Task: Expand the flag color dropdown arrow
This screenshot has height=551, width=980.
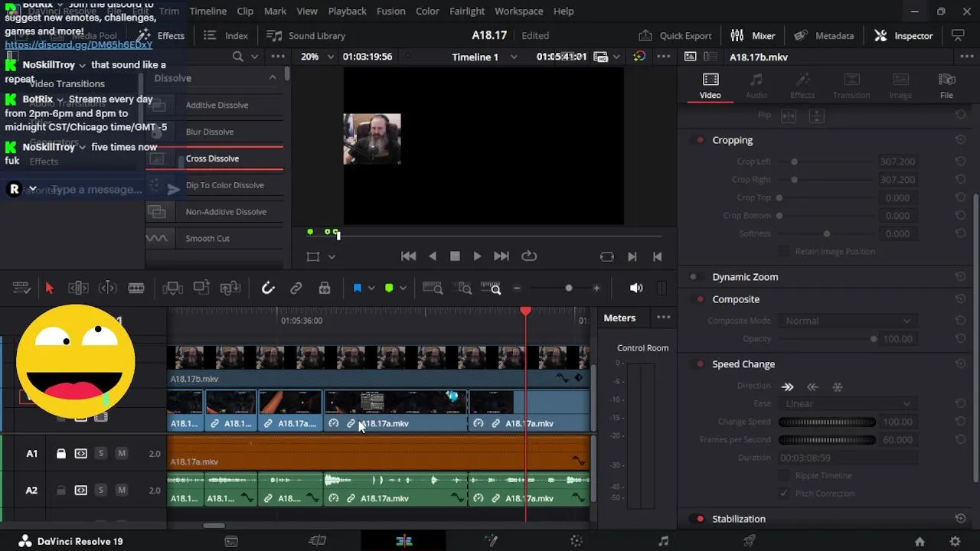Action: pyautogui.click(x=371, y=288)
